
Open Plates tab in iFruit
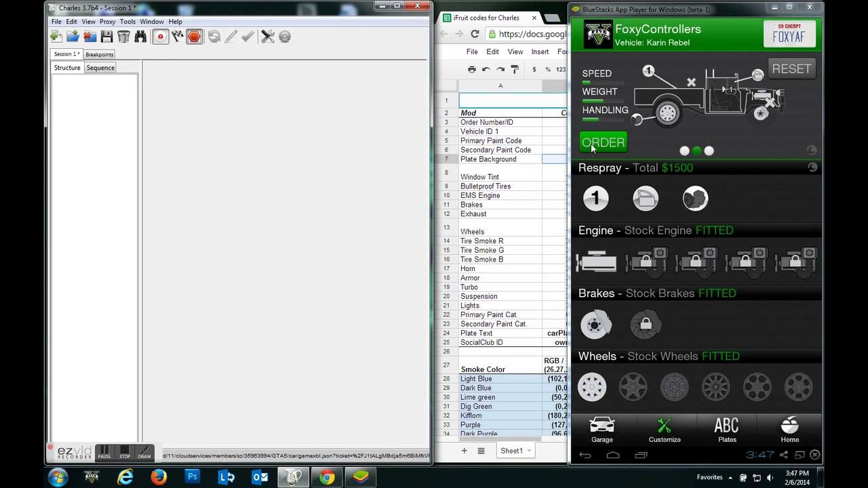(727, 430)
